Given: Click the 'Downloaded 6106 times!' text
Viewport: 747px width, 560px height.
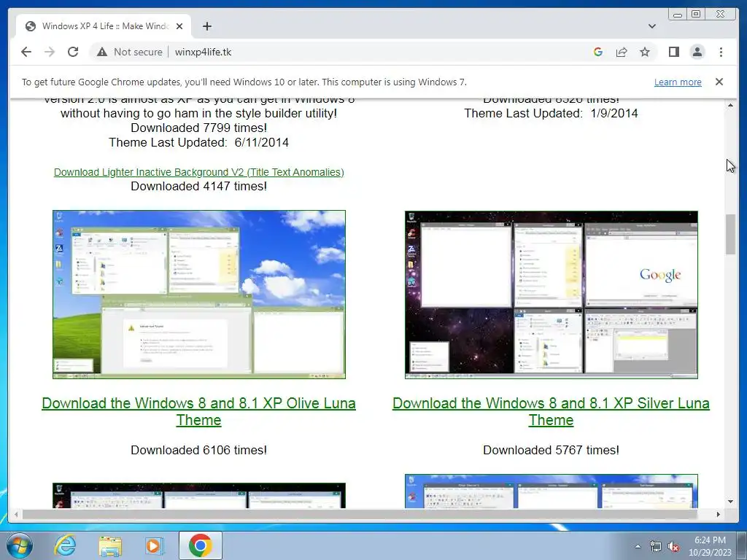Looking at the screenshot, I should [198, 450].
